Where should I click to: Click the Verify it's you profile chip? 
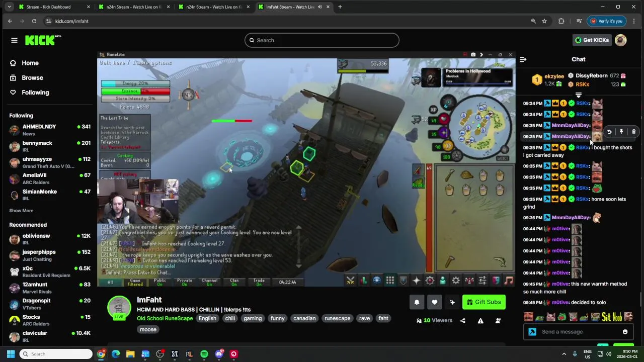(606, 21)
